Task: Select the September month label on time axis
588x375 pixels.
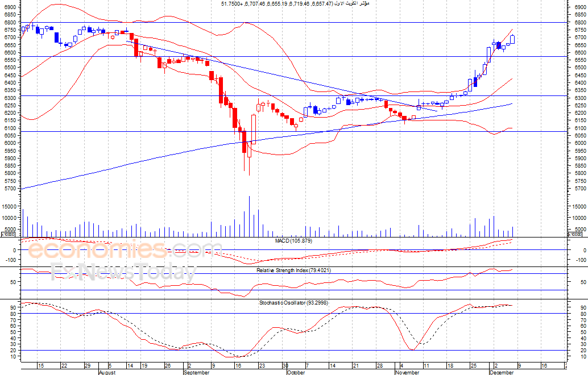Action: click(x=197, y=372)
